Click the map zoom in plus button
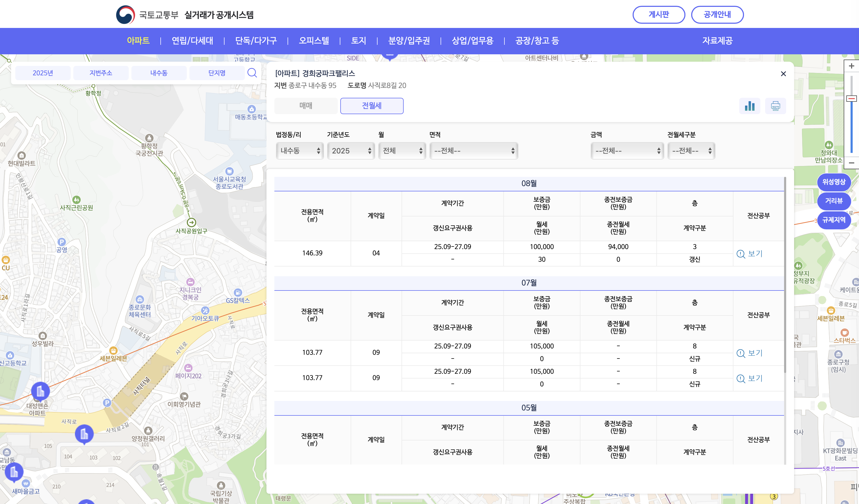Screen dimensions: 859x504 [851, 66]
